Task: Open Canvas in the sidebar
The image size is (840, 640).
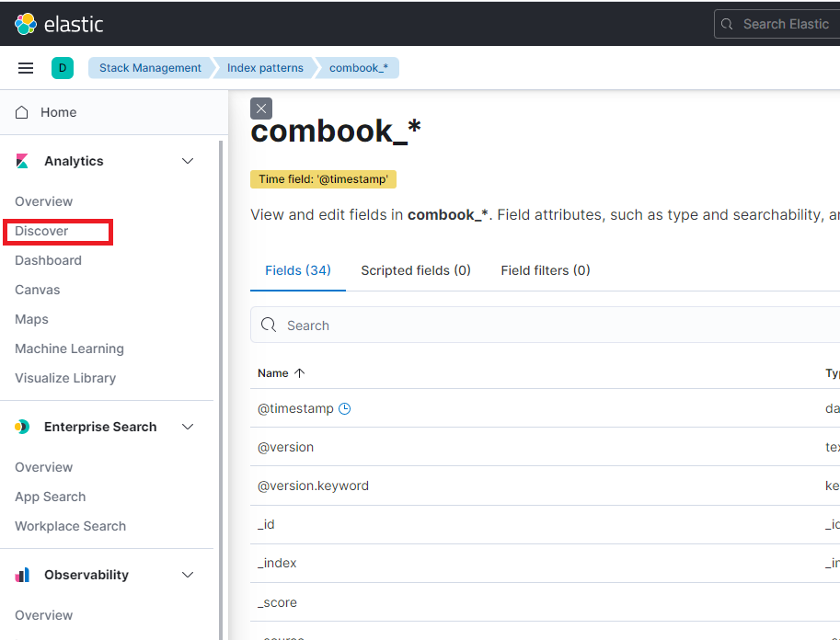Action: (x=37, y=290)
